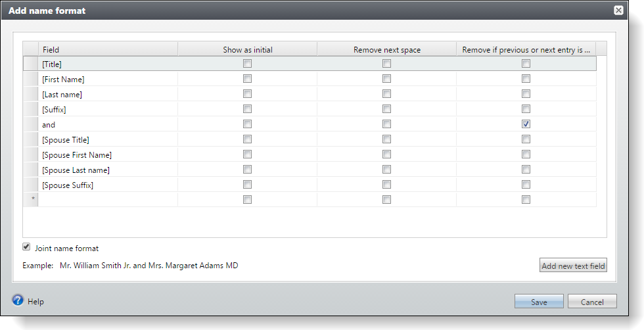This screenshot has width=644, height=330.
Task: Click the Field column header
Action: pos(108,49)
